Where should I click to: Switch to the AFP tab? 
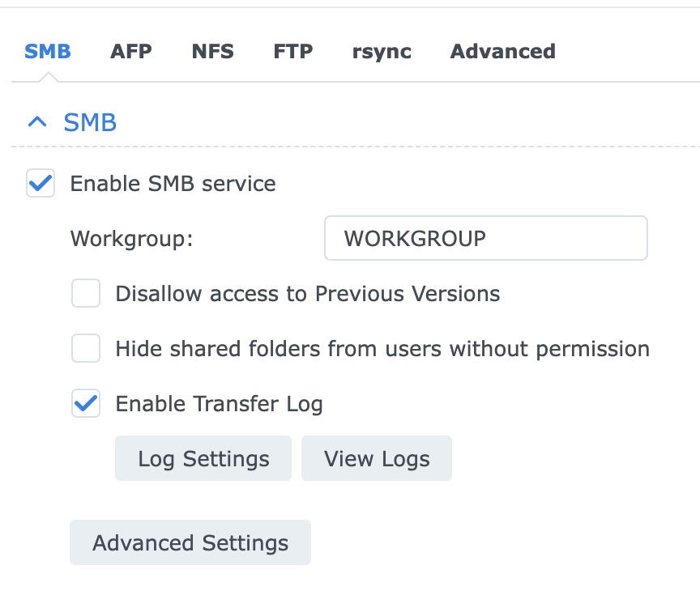click(x=130, y=52)
